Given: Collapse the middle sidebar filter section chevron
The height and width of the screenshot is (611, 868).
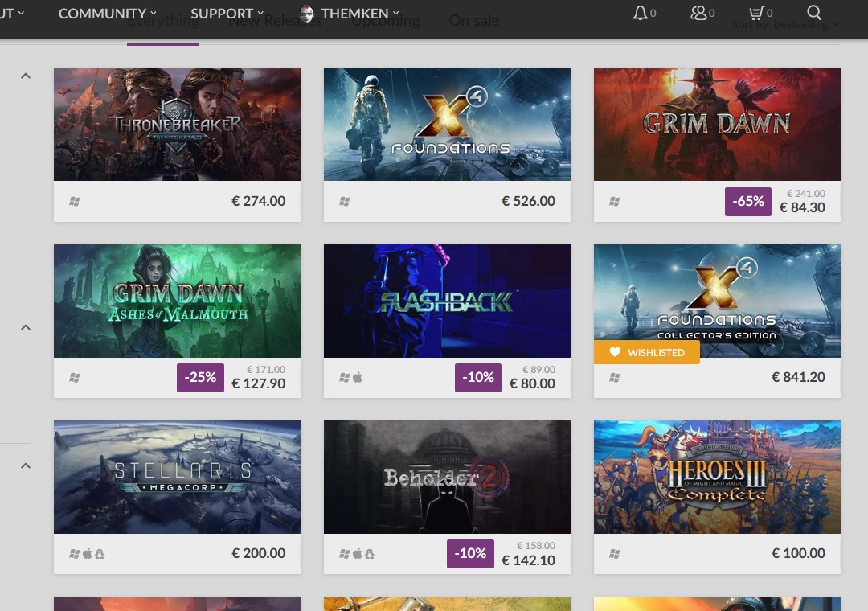Looking at the screenshot, I should tap(26, 327).
